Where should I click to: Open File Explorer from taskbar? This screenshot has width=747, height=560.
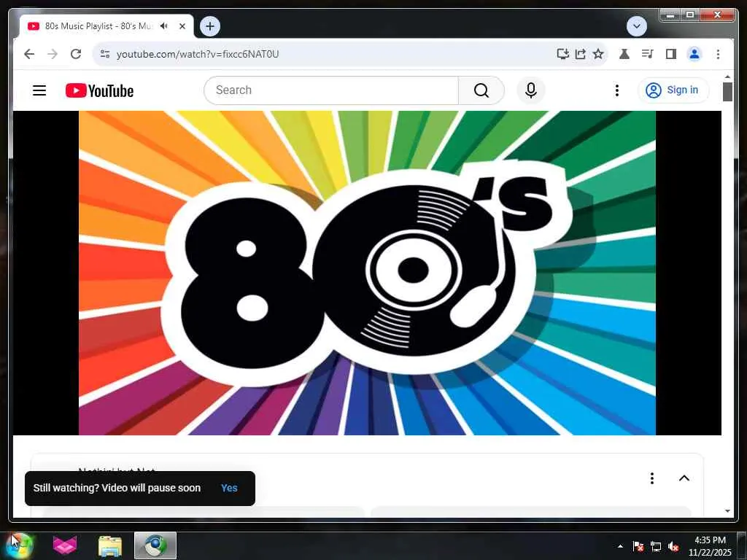pyautogui.click(x=110, y=545)
